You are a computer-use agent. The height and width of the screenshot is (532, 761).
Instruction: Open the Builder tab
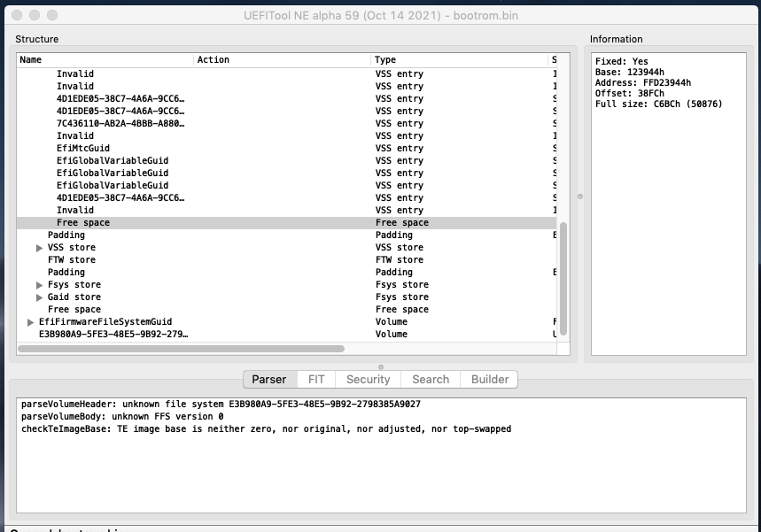[490, 379]
